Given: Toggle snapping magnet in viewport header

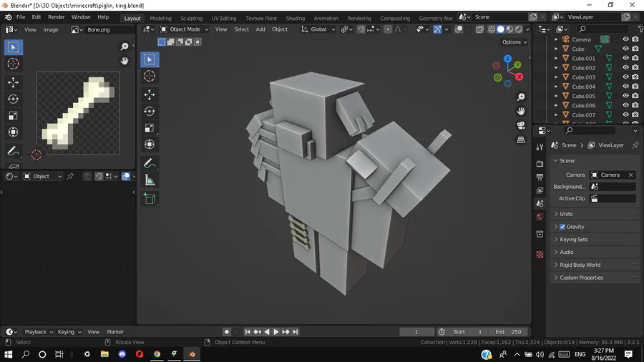Looking at the screenshot, I should (x=361, y=29).
